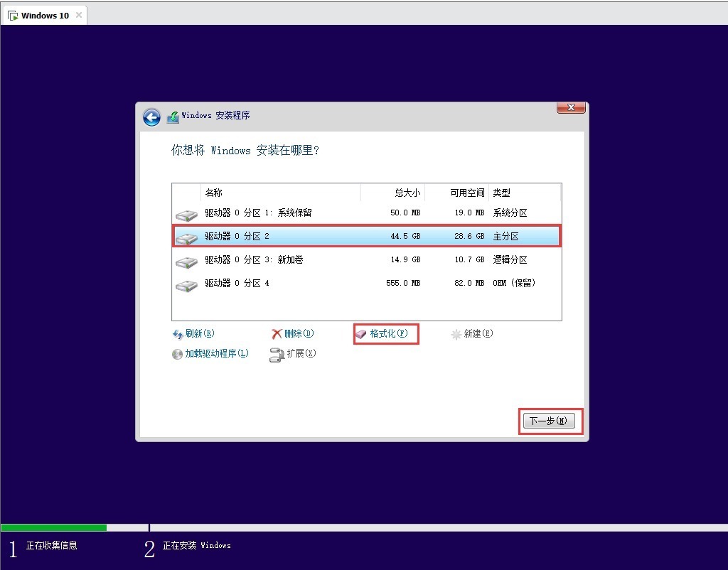Click the extend partition drive icon
728x570 pixels.
[x=277, y=355]
